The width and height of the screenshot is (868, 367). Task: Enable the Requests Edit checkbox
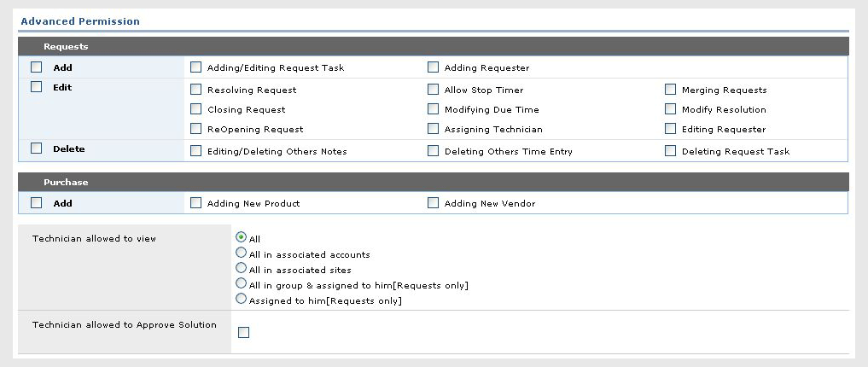coord(37,86)
